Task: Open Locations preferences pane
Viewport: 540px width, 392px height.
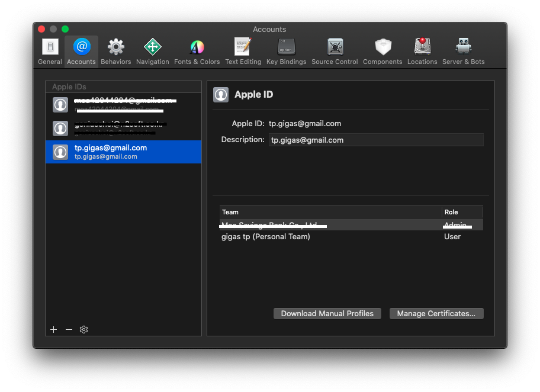Action: coord(422,52)
